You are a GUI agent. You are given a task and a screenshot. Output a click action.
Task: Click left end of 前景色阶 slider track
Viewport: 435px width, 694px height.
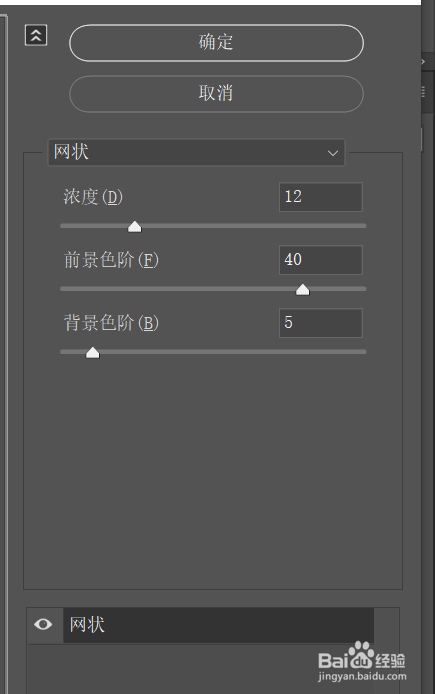(64, 289)
